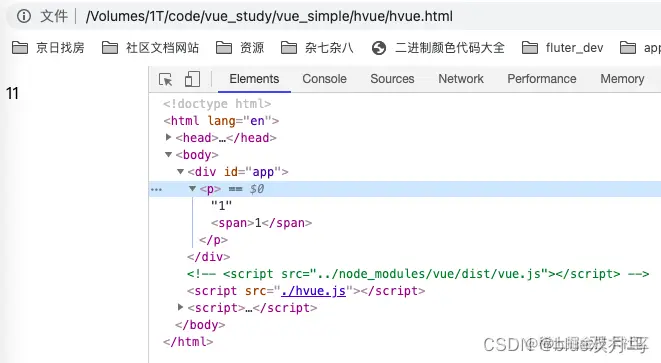Open the fluter_dev bookmark folder
The image size is (661, 363).
coord(563,48)
